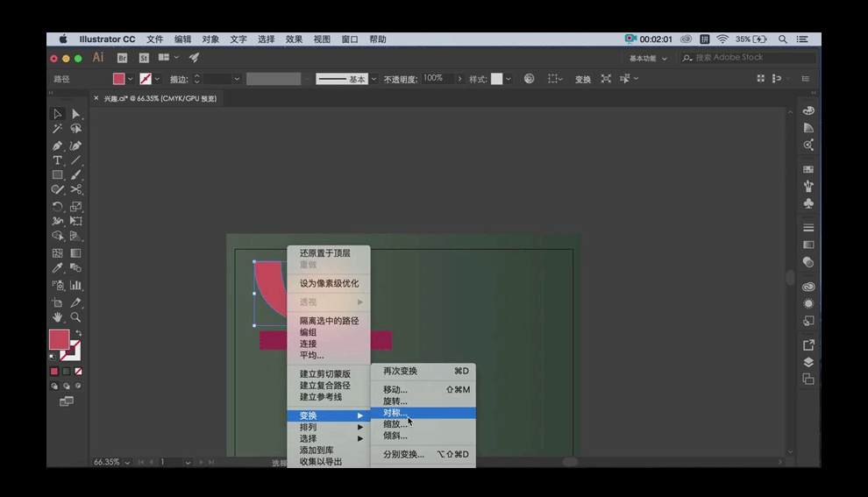Set paint mode to None
This screenshot has width=868, height=497.
78,372
